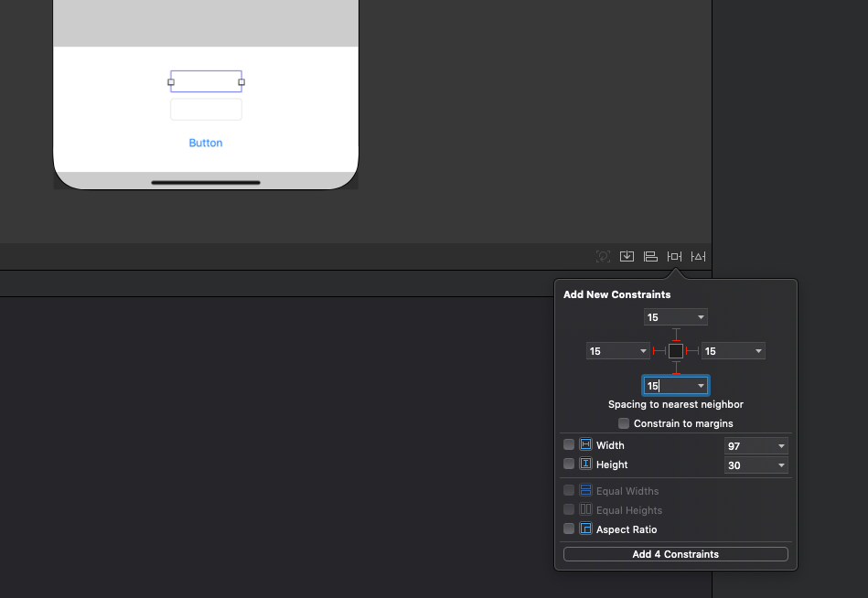This screenshot has width=868, height=598.
Task: Enable the right spacing constraint strut
Action: coord(692,351)
